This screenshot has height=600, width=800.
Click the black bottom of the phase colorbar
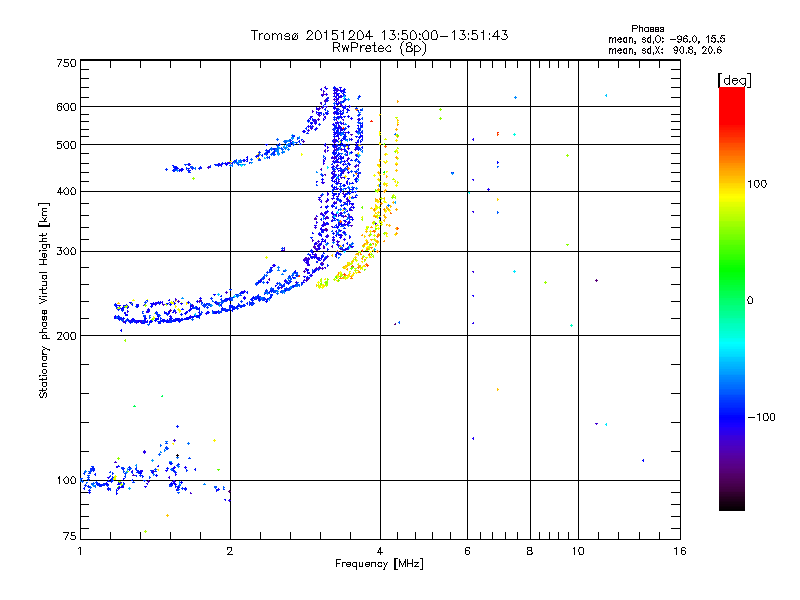pos(732,504)
